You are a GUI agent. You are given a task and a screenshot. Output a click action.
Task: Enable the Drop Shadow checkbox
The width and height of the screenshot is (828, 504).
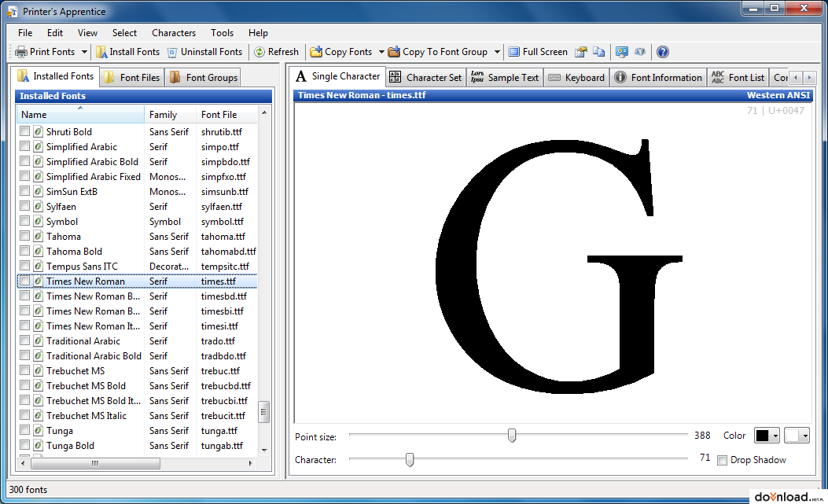tap(722, 460)
